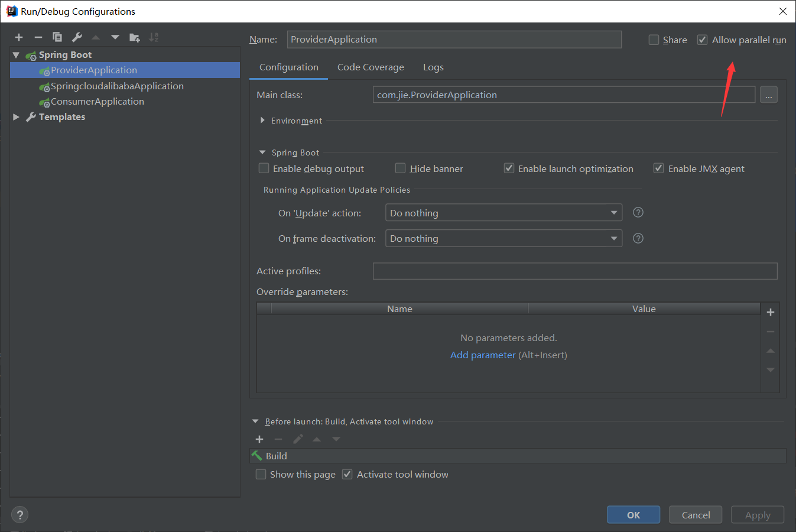Move before launch task up

(x=317, y=439)
